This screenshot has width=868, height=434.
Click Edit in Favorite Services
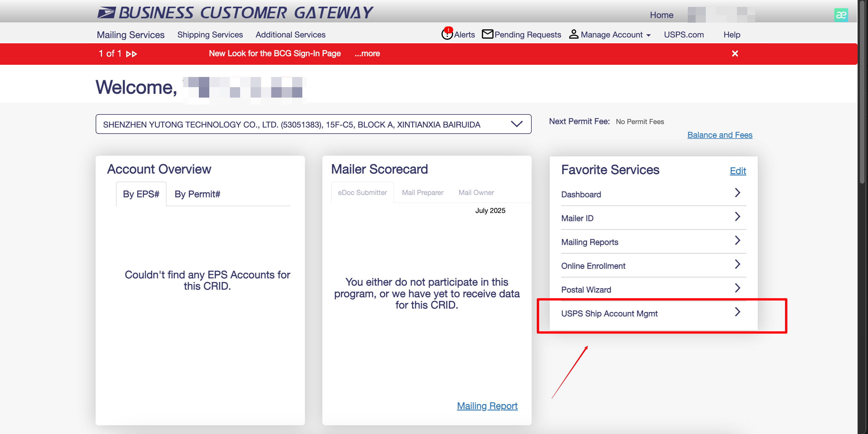click(x=737, y=171)
